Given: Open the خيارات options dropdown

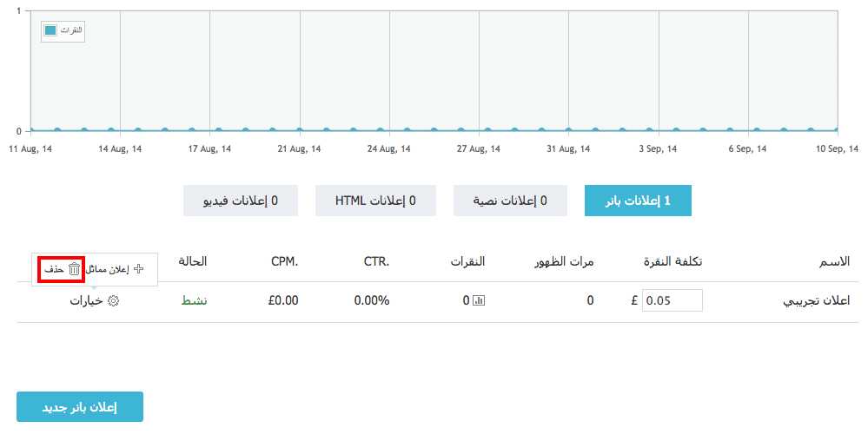Looking at the screenshot, I should 87,301.
